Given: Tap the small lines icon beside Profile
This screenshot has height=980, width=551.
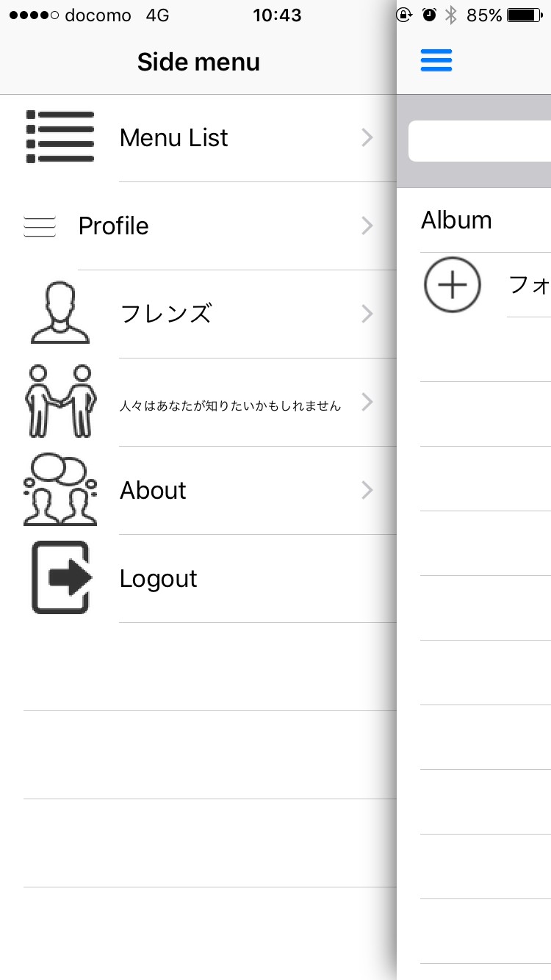Looking at the screenshot, I should (40, 227).
